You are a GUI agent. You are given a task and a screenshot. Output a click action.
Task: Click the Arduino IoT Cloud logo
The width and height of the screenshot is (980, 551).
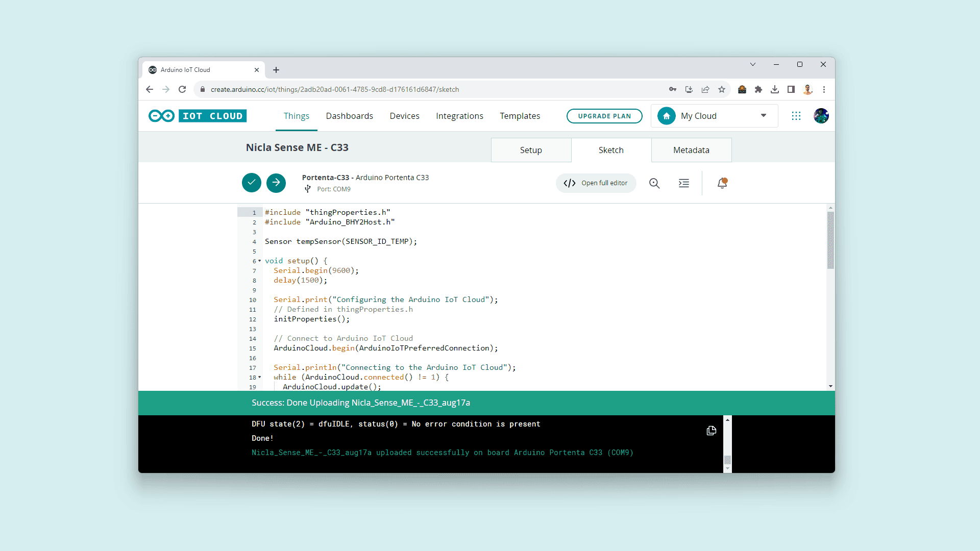coord(198,116)
